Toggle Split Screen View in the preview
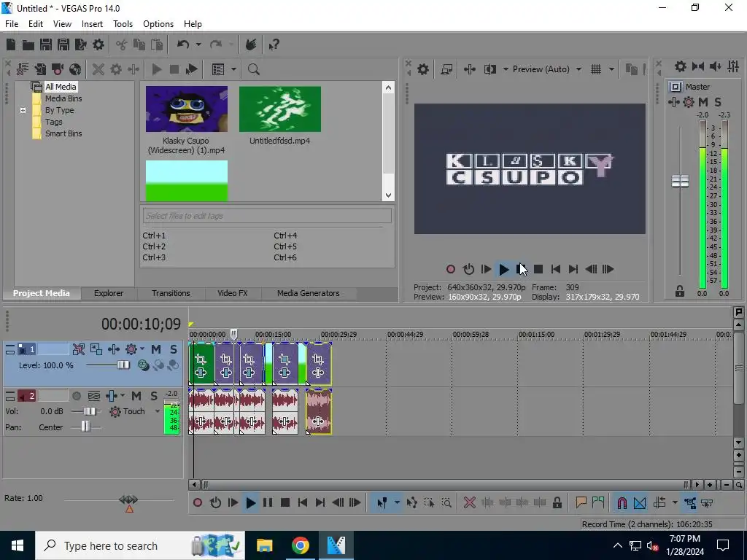This screenshot has width=747, height=560. point(489,69)
